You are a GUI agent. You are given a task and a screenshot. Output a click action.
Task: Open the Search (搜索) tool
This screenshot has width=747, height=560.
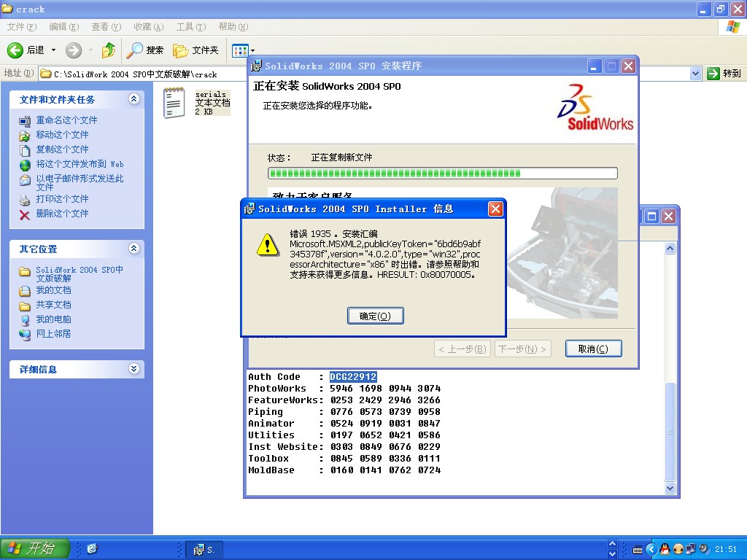coord(145,50)
